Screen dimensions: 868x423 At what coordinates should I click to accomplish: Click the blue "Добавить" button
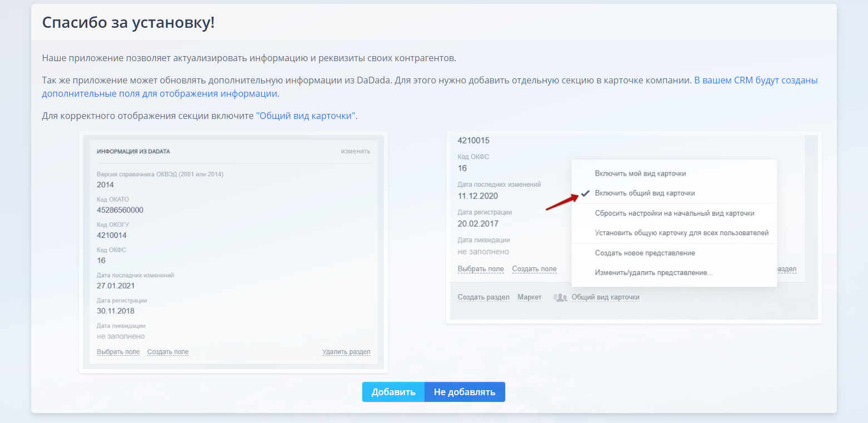pos(393,392)
